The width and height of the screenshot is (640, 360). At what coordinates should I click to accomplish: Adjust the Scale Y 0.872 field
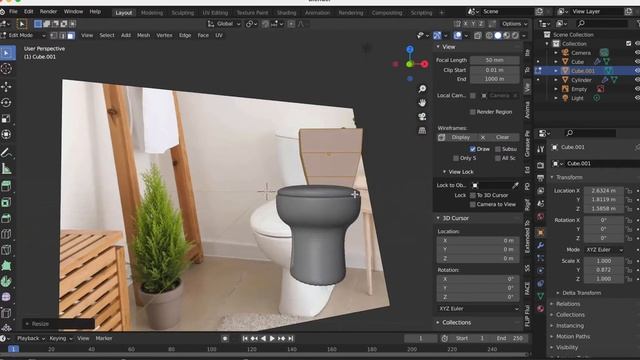(604, 270)
